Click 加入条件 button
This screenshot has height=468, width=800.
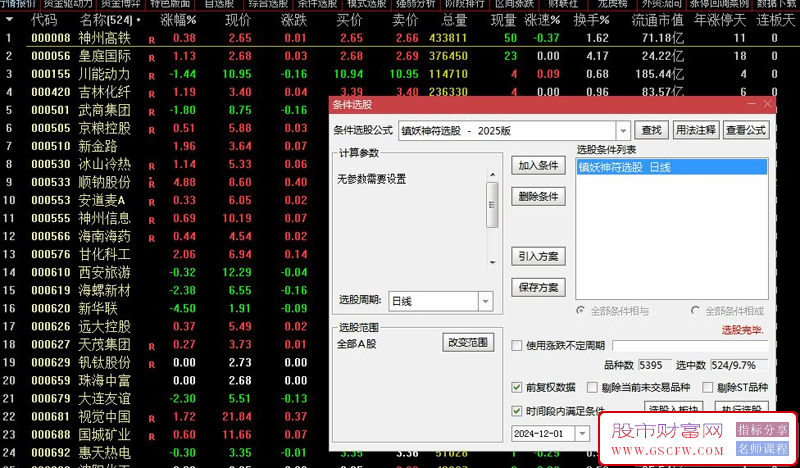(538, 165)
